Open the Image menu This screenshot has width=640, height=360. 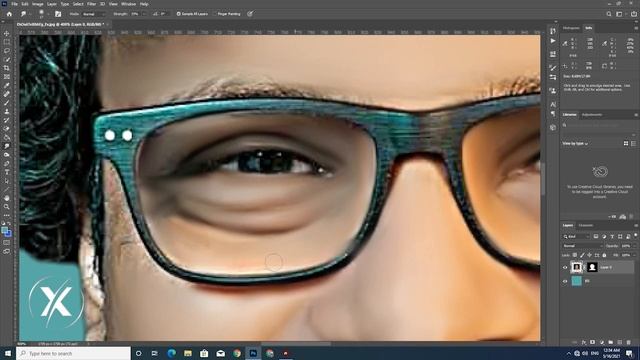(x=38, y=4)
